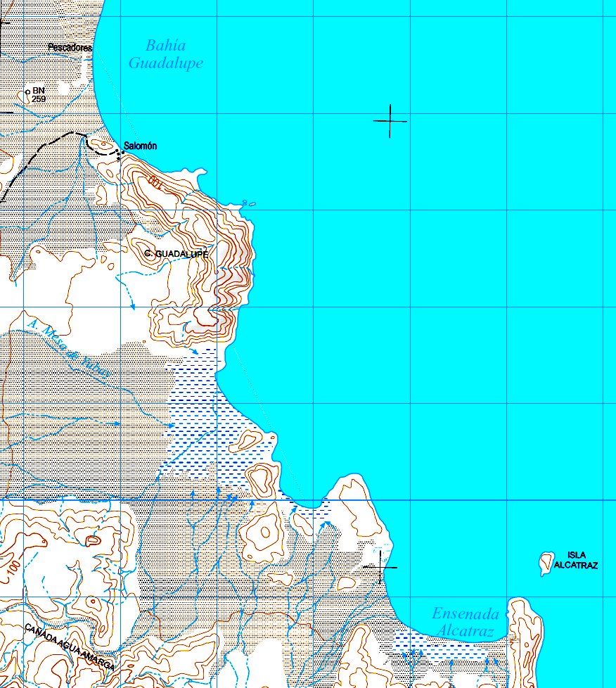This screenshot has width=616, height=688.
Task: Select the Pescadores place name
Action: [70, 47]
